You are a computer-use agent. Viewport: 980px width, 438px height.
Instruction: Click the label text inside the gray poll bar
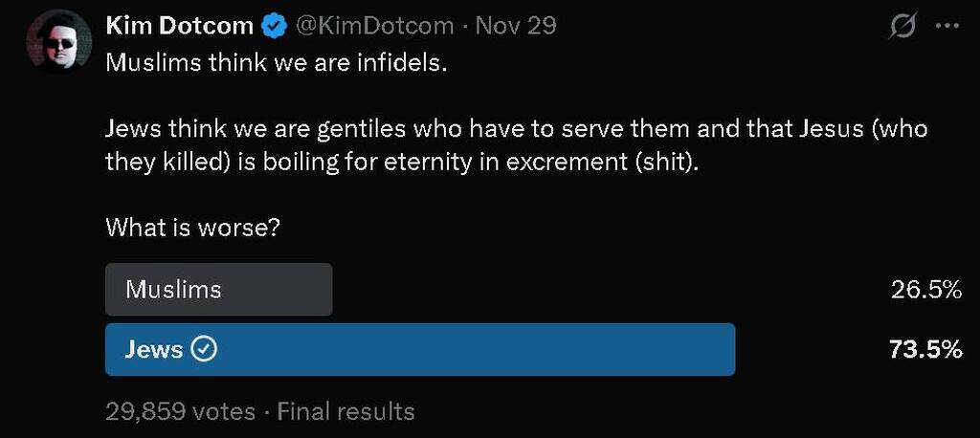coord(173,290)
